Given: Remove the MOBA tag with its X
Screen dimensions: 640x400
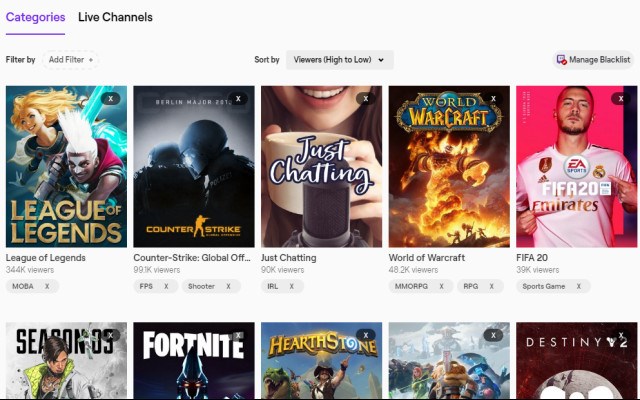Looking at the screenshot, I should 47,286.
